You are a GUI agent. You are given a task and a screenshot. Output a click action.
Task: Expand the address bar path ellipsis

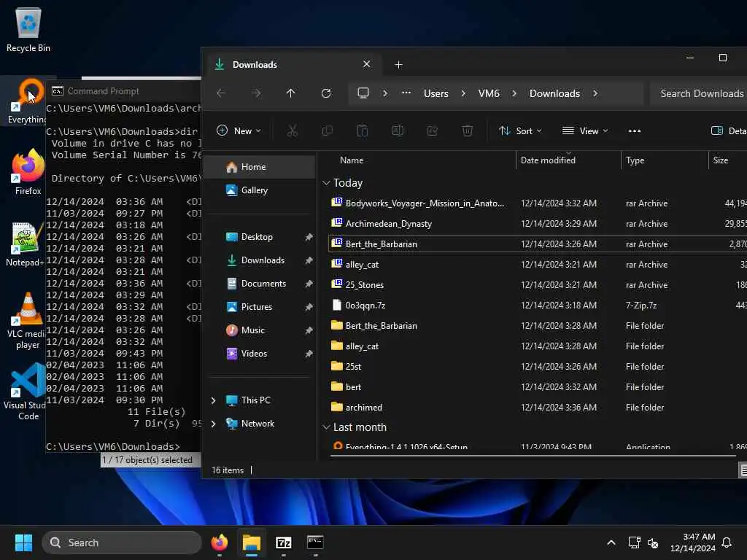(406, 93)
